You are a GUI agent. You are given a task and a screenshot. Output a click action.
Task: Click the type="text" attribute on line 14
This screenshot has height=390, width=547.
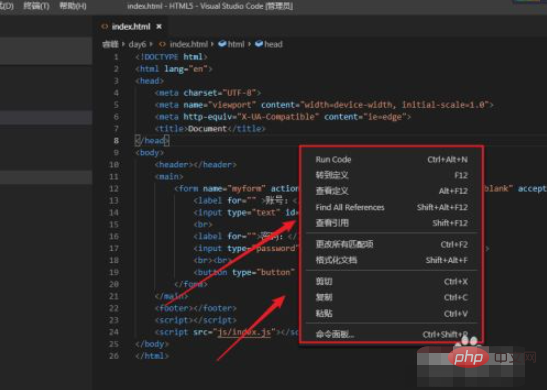[254, 212]
